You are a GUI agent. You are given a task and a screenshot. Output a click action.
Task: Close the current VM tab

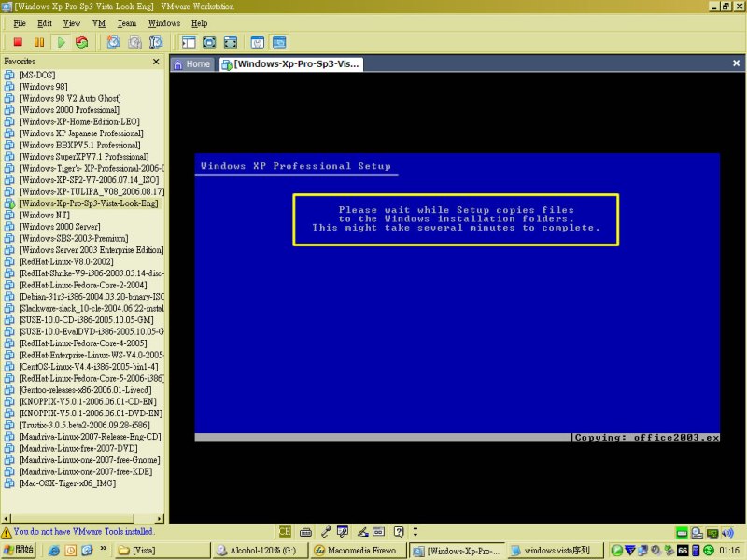(736, 63)
